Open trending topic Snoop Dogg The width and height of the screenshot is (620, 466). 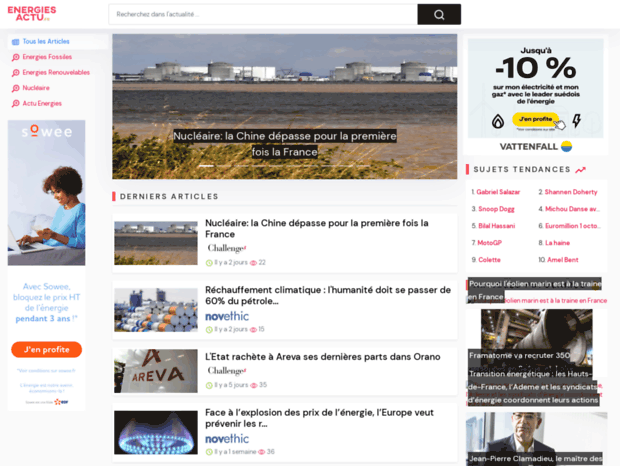point(496,209)
